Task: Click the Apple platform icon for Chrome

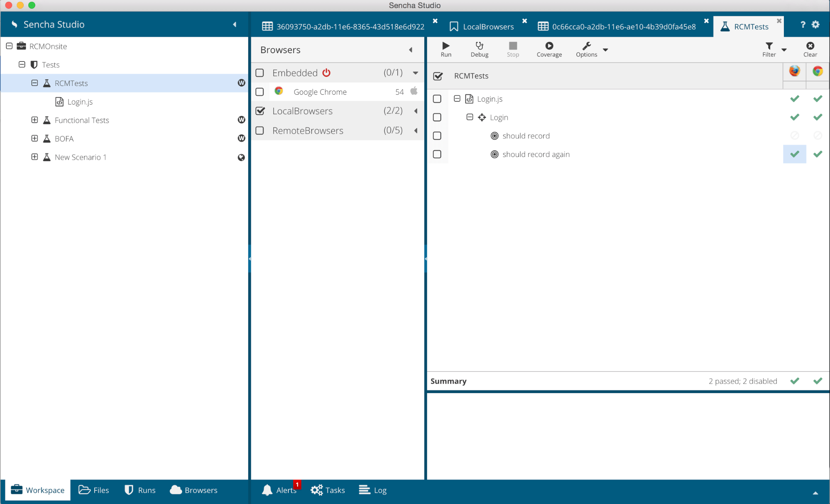Action: [414, 91]
